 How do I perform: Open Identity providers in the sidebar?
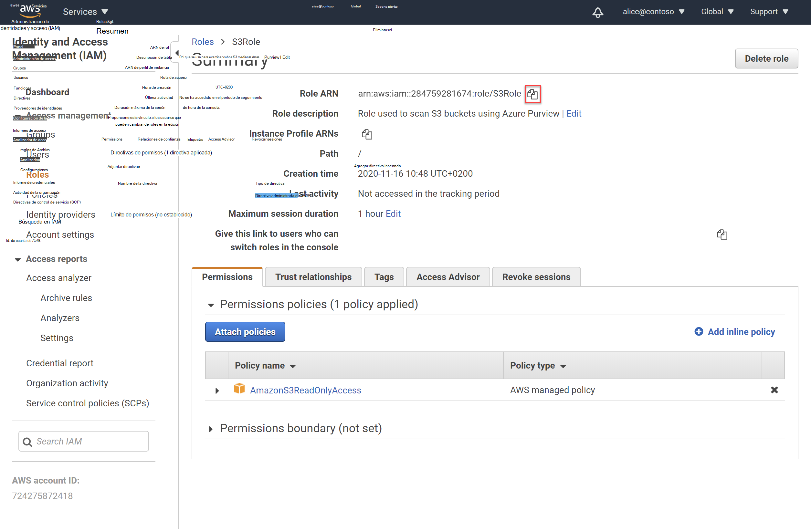point(61,214)
